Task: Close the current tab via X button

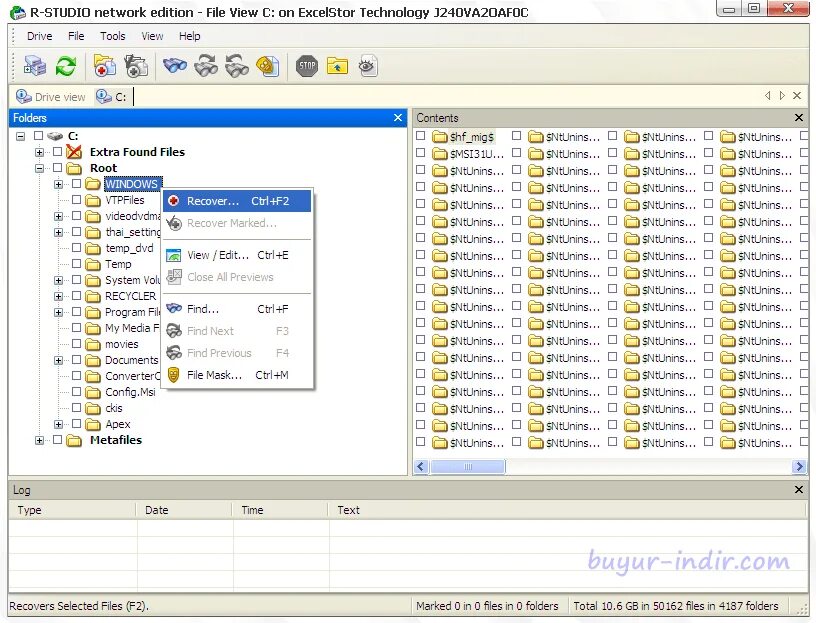Action: [x=797, y=96]
